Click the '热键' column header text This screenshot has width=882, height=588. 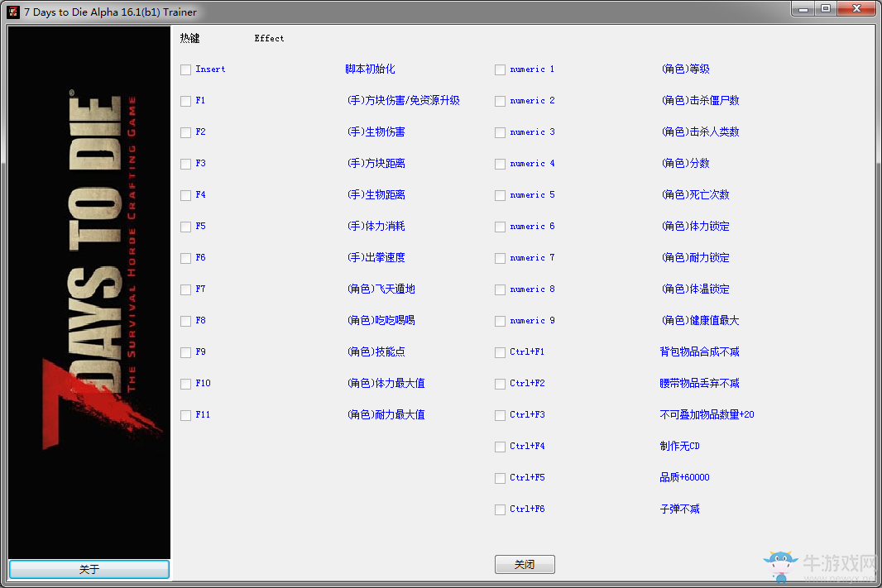coord(189,38)
